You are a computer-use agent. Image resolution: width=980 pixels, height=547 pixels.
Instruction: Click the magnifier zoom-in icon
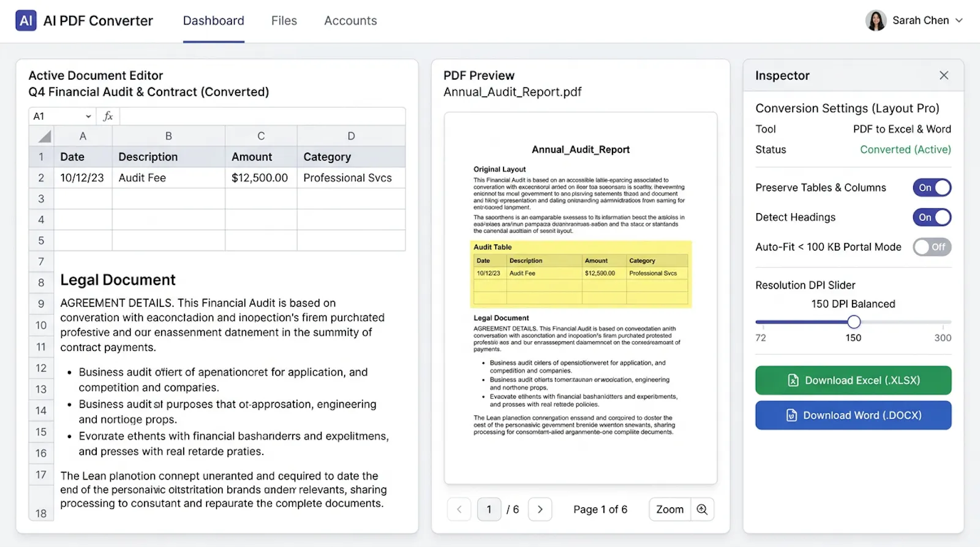[702, 509]
